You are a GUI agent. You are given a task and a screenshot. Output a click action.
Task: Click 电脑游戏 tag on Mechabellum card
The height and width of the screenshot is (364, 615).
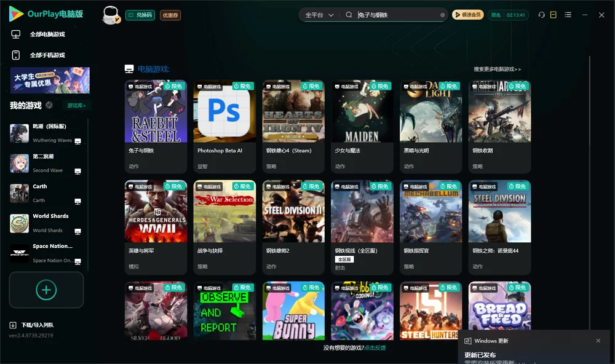415,186
